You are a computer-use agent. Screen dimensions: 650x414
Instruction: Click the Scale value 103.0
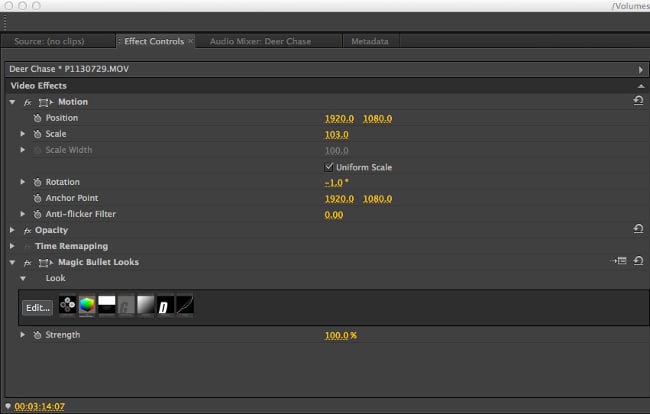337,135
